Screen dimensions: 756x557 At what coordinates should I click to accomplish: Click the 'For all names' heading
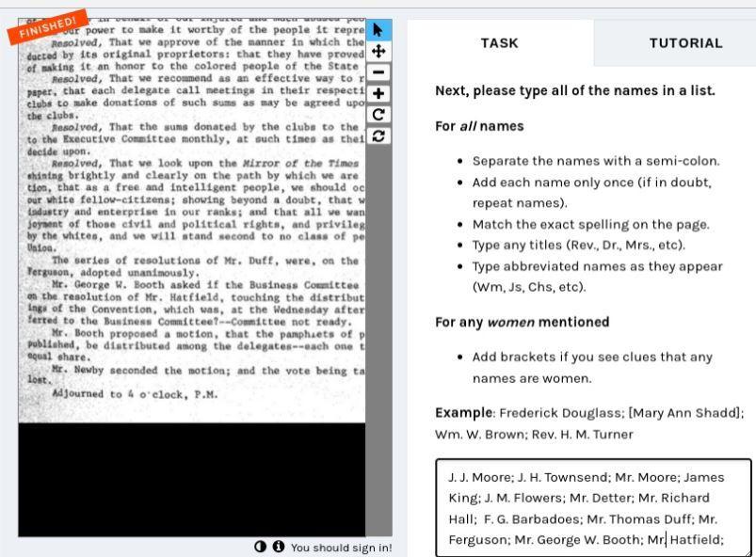(x=479, y=126)
